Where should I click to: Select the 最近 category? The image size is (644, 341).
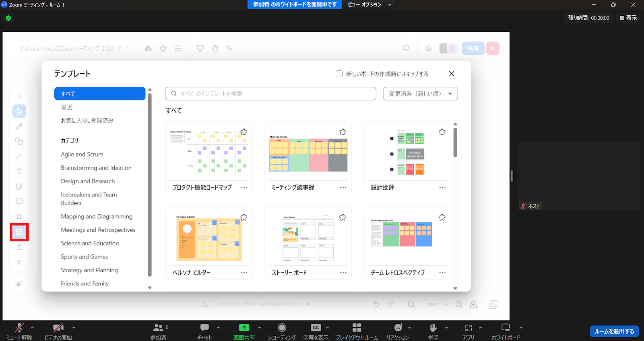coord(67,107)
